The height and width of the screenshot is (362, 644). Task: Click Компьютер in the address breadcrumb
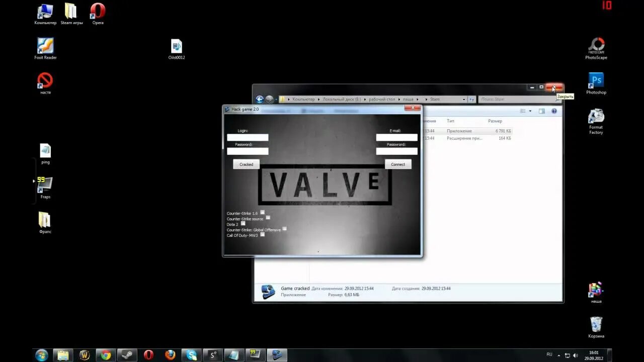coord(303,100)
